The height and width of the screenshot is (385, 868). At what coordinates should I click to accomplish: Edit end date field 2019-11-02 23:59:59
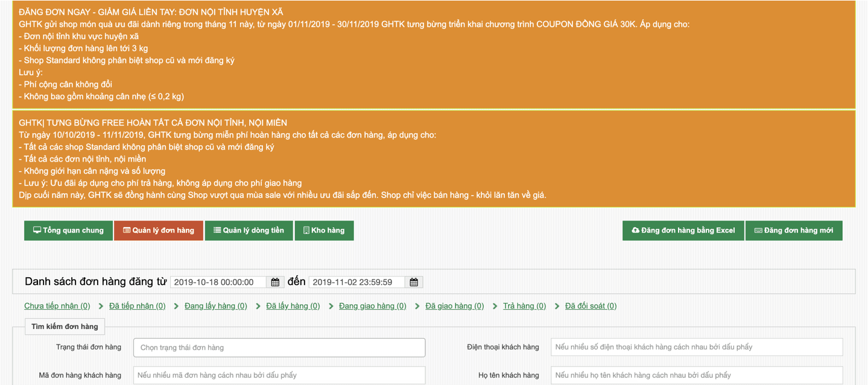[x=356, y=282]
